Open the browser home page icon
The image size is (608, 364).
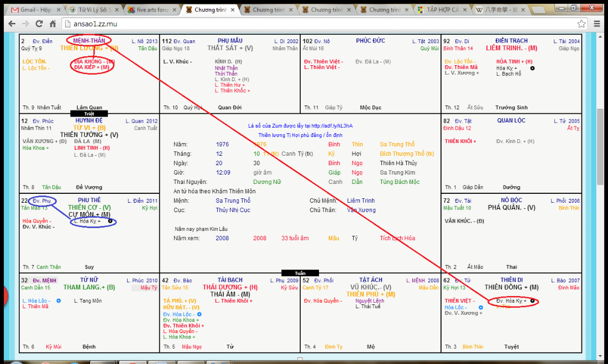point(53,24)
